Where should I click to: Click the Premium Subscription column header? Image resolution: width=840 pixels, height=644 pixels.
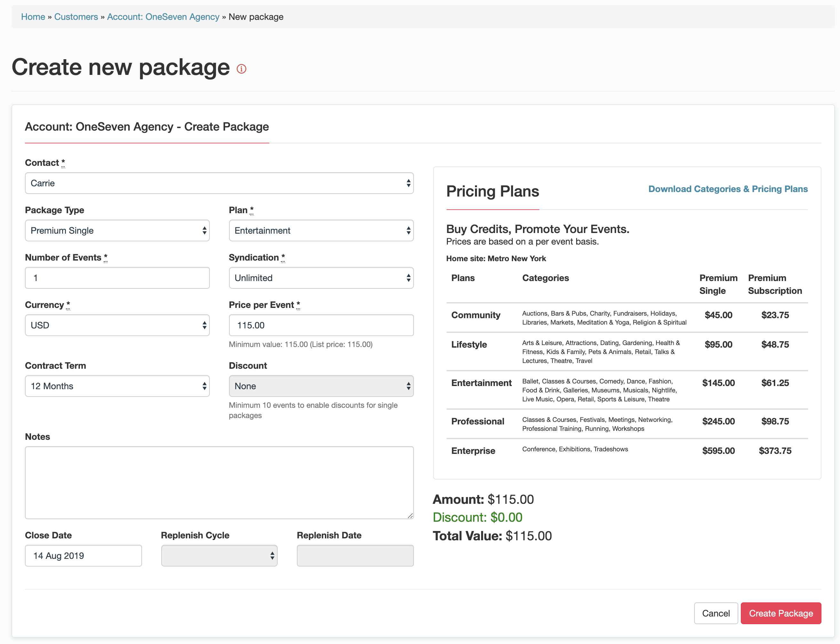tap(775, 285)
